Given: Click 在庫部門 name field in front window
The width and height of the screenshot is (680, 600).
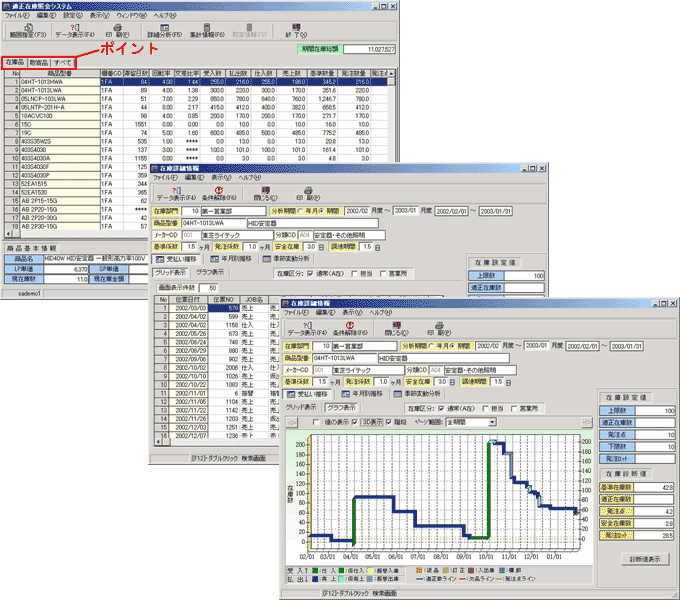Looking at the screenshot, I should 365,346.
